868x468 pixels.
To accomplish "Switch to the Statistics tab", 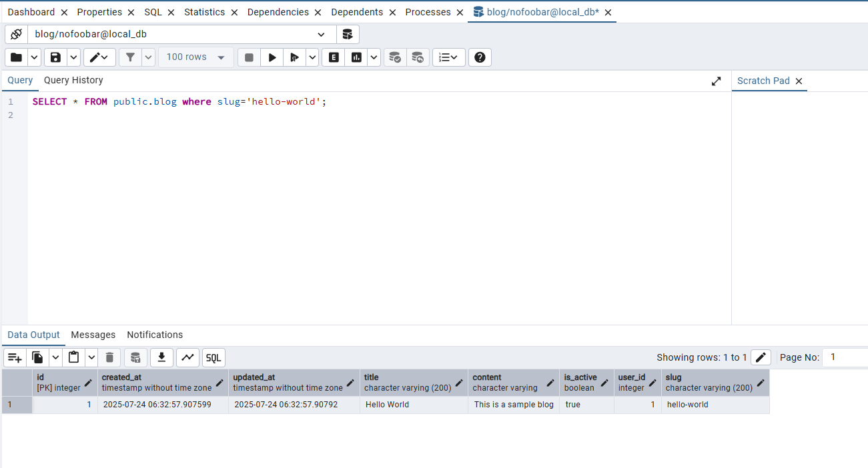I will click(x=205, y=12).
